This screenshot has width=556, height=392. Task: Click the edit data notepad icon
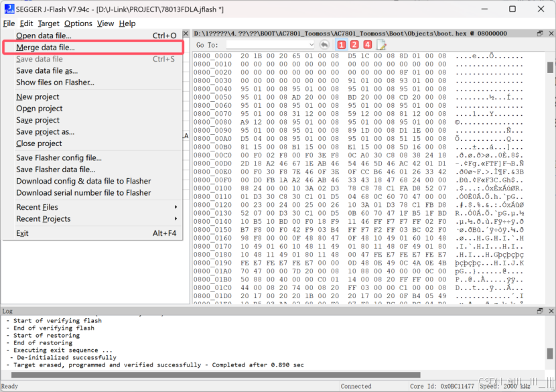click(x=381, y=45)
